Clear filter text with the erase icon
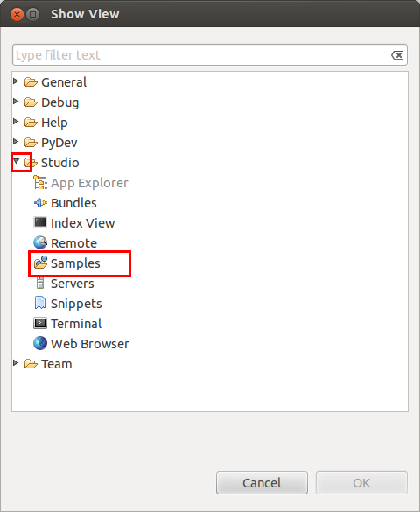Screen dimensions: 420x512 (x=397, y=55)
